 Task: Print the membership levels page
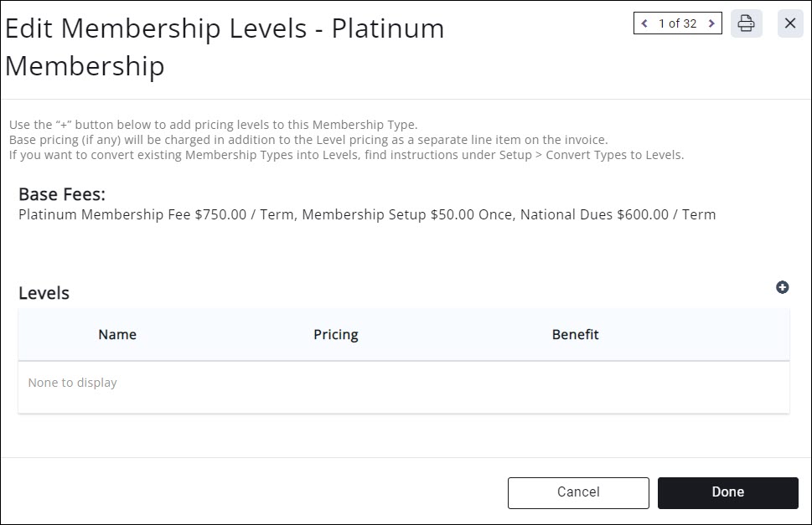click(746, 23)
